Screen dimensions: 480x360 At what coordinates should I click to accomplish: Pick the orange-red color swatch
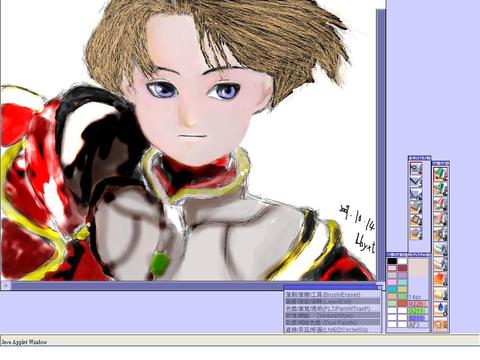pos(402,303)
